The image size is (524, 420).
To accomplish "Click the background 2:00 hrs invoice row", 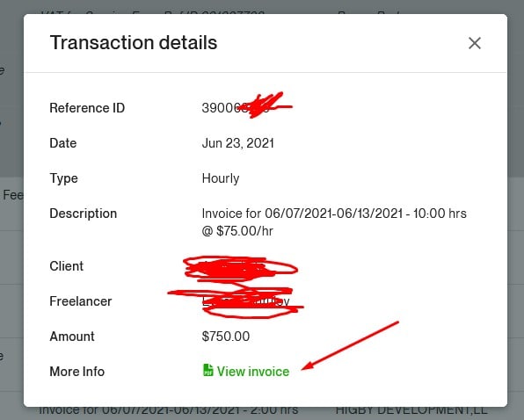I will pos(169,410).
